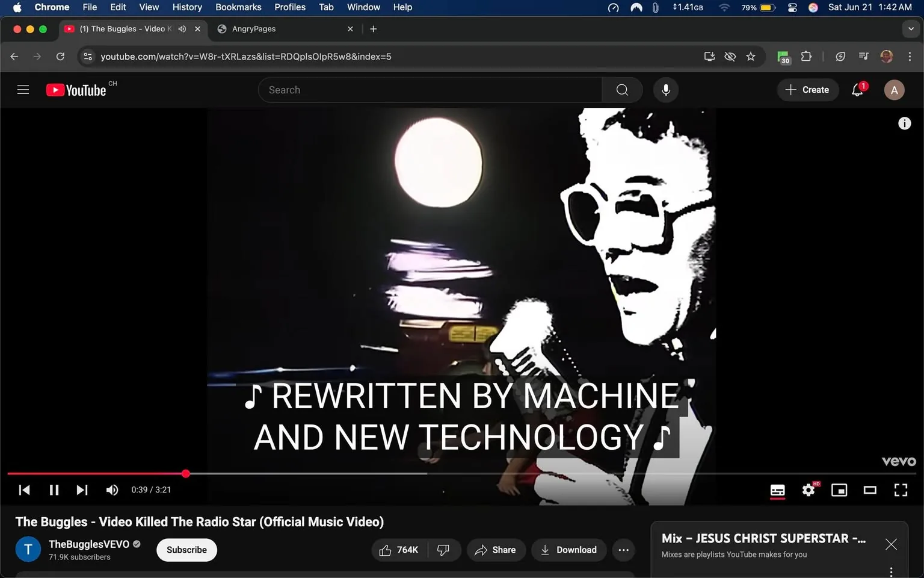
Task: Switch to theater mode
Action: pos(869,489)
